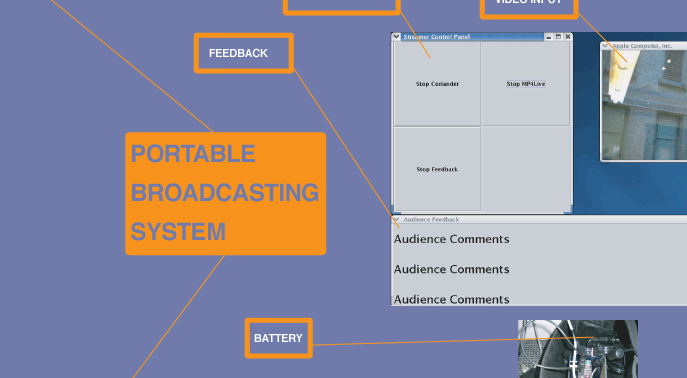Click the second Audience Comments line
The image size is (687, 378).
(451, 269)
